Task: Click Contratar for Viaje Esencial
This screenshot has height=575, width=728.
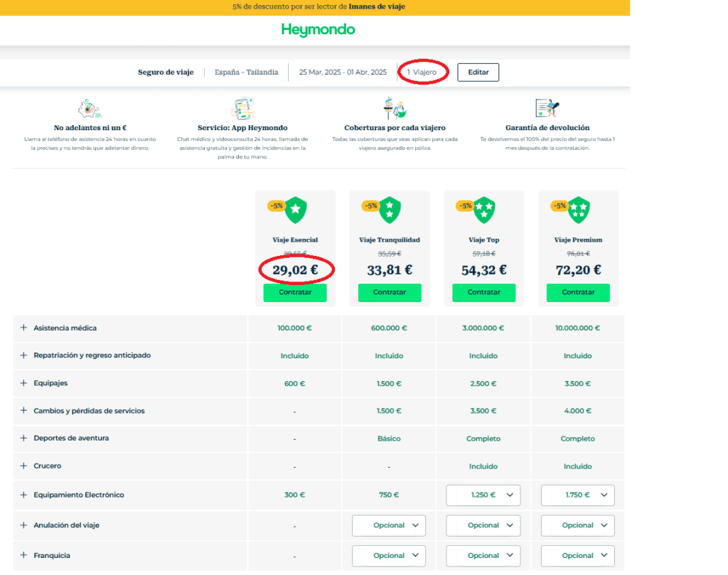Action: point(295,292)
